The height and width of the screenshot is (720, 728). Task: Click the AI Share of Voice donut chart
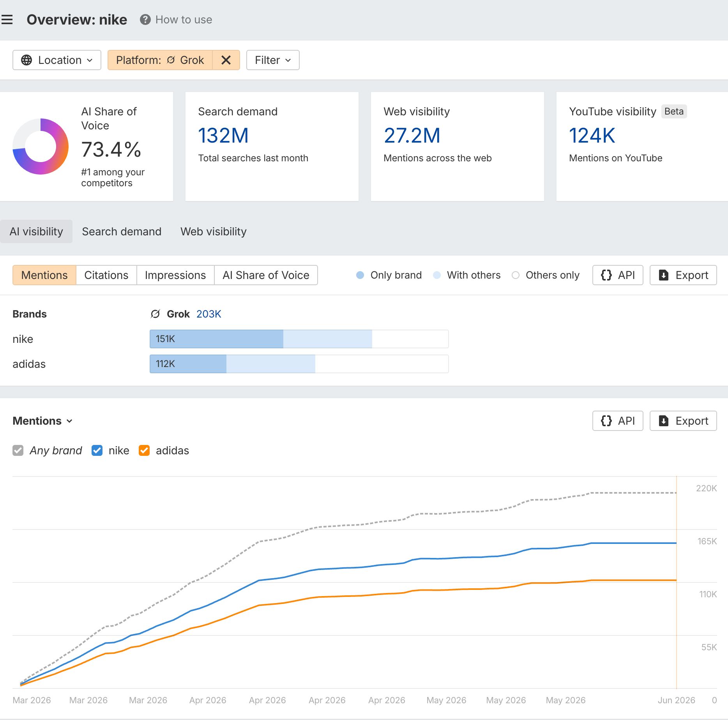41,146
